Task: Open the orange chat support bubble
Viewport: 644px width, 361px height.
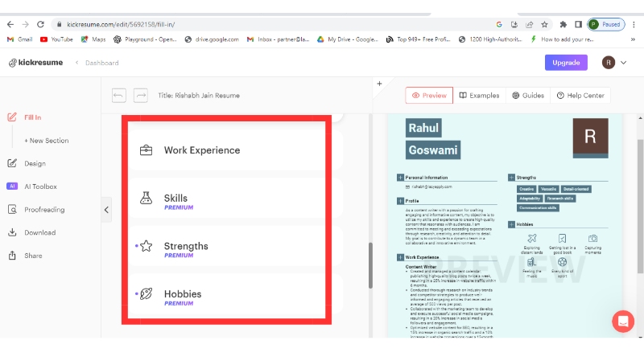Action: [x=623, y=320]
